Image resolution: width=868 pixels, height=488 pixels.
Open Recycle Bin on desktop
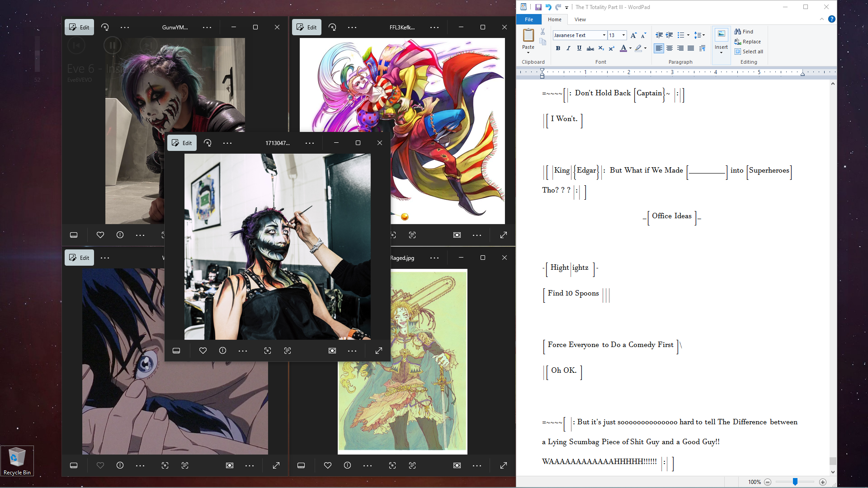[x=17, y=461]
